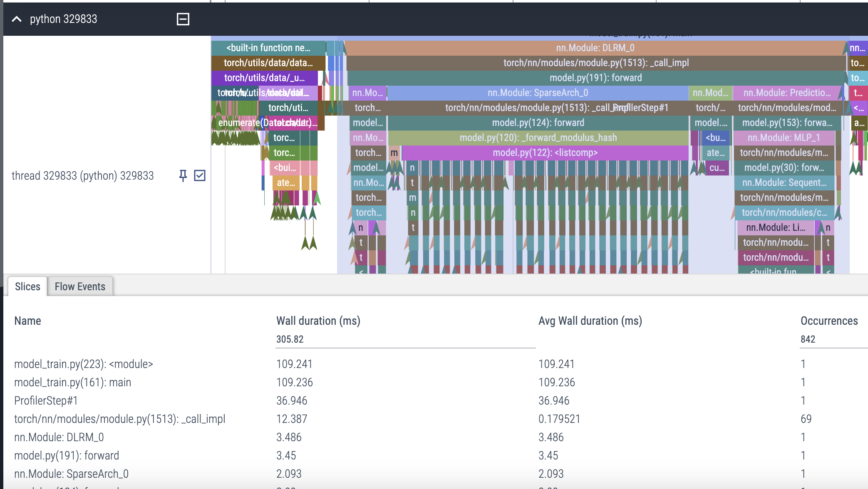
Task: Select the Slices tab
Action: 27,286
